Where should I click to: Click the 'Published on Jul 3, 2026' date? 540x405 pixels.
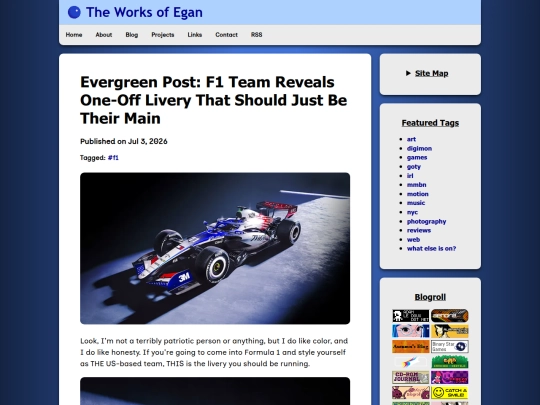pyautogui.click(x=124, y=141)
